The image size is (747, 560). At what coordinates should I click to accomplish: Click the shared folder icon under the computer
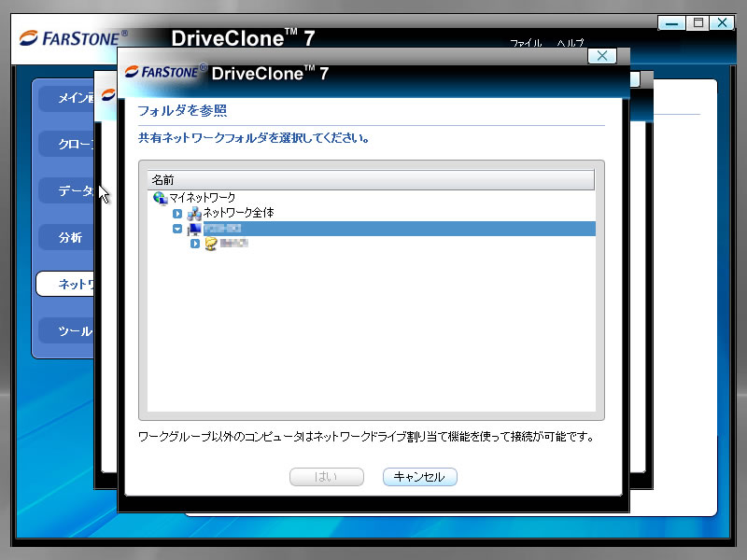(211, 244)
